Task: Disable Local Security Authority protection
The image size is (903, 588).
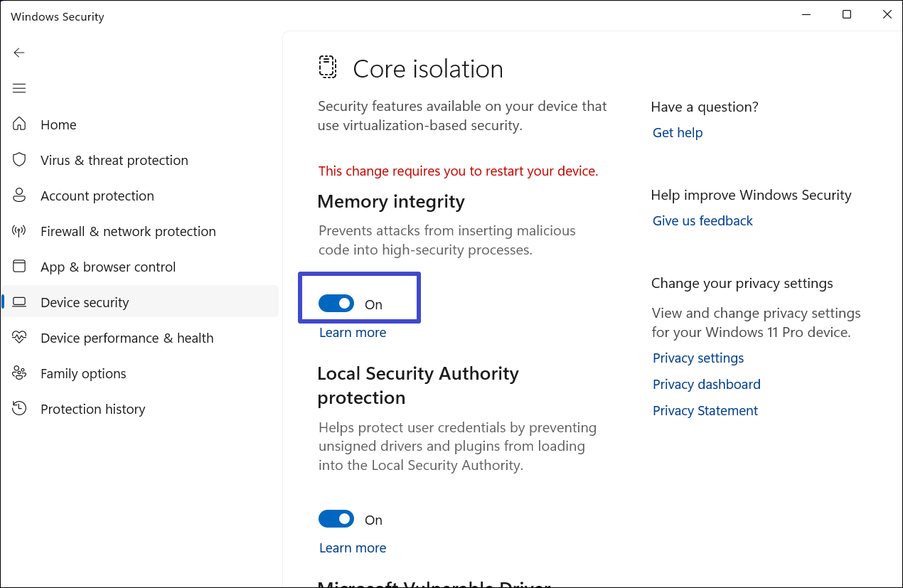Action: pos(336,519)
